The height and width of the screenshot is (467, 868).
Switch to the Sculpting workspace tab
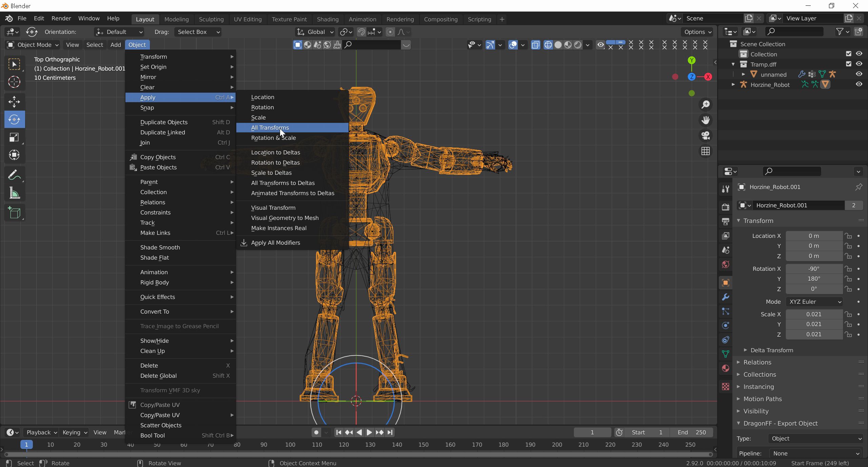tap(211, 19)
